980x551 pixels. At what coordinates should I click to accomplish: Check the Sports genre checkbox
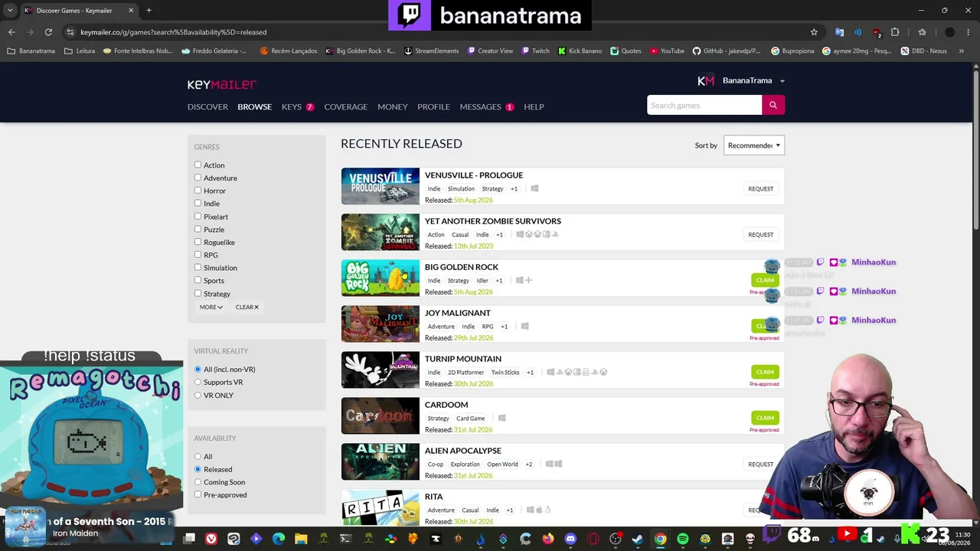198,280
